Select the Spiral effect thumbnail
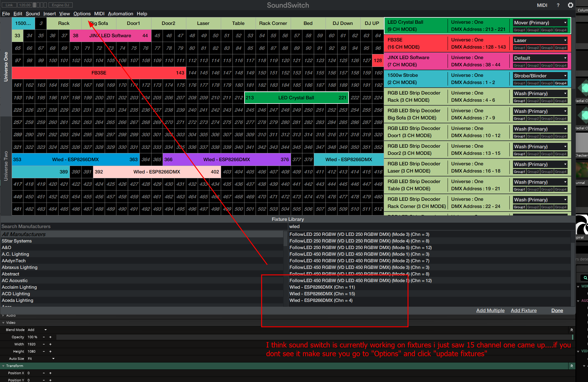The width and height of the screenshot is (588, 382). (582, 224)
